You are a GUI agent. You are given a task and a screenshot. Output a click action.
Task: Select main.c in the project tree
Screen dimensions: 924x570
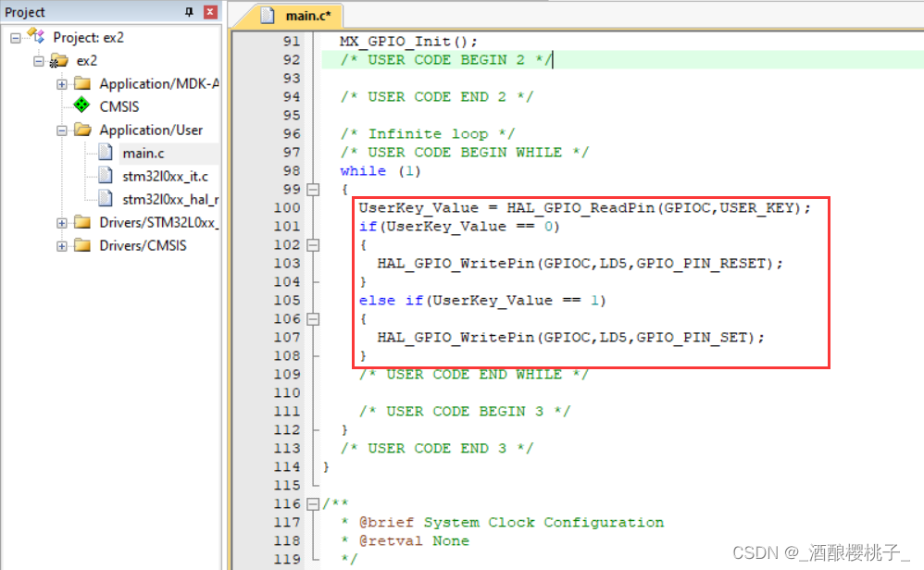(x=144, y=153)
